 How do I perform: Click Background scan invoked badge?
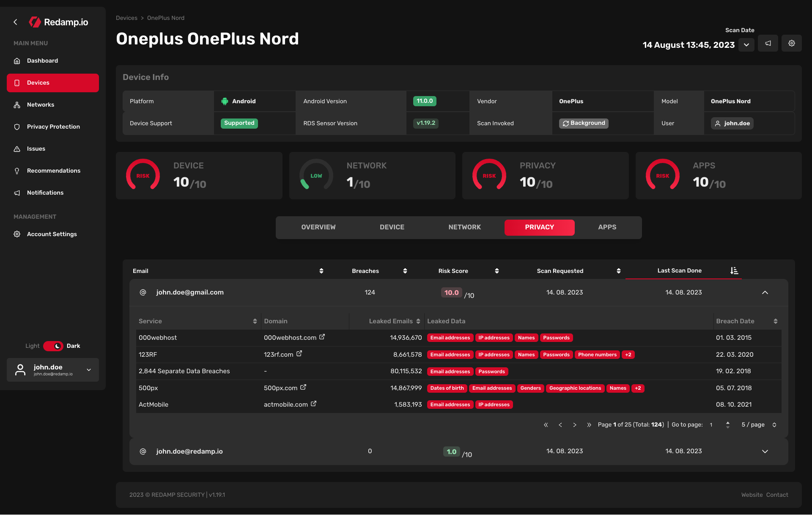[x=584, y=124]
